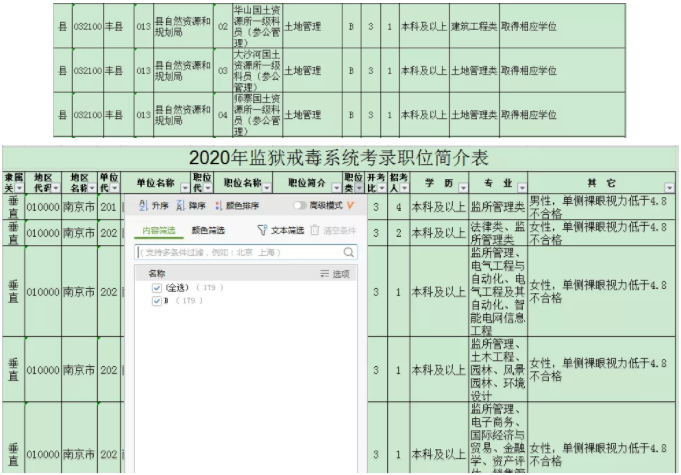Open the 地区名称 column filter dropdown
The width and height of the screenshot is (681, 475).
point(92,188)
